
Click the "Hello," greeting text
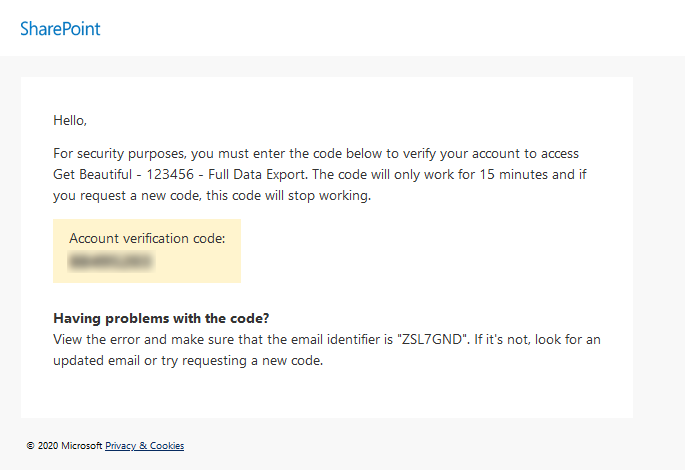[70, 120]
